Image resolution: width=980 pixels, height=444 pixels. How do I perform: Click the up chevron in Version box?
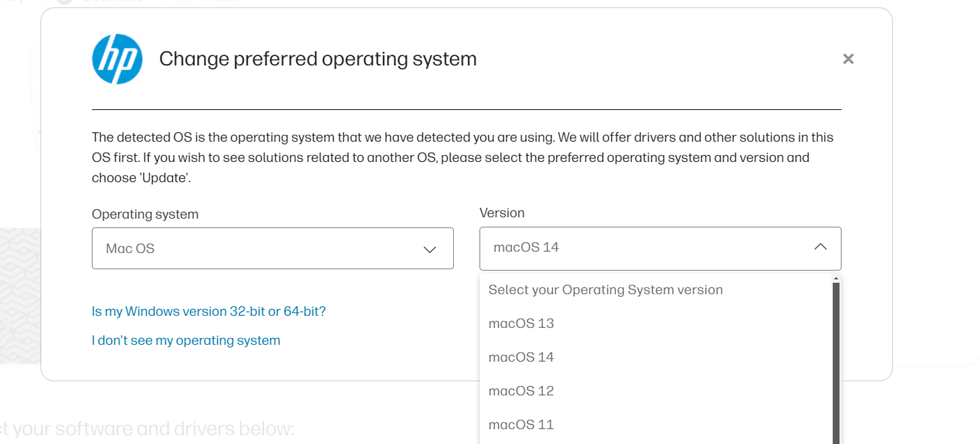tap(821, 247)
